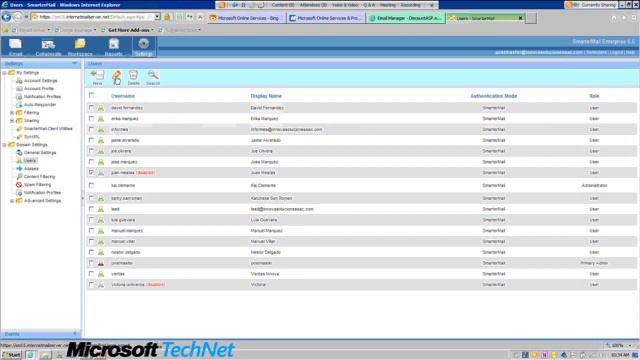Screen dimensions: 640x360
Task: Click the Primary Admin role cell
Action: (594, 263)
